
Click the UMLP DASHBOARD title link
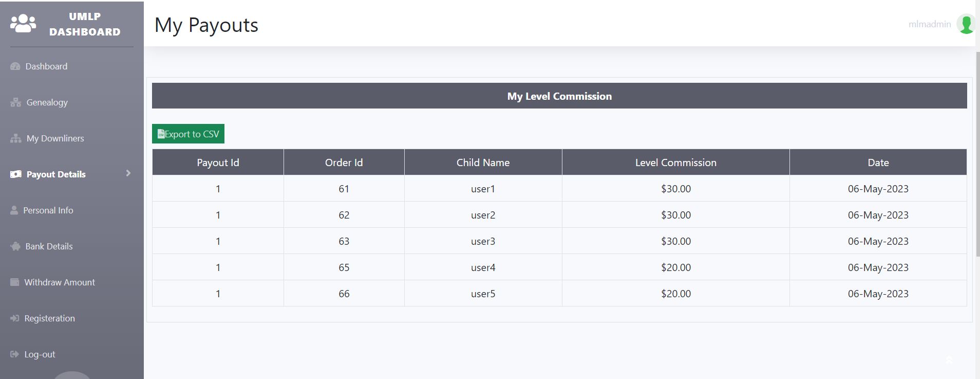click(x=85, y=24)
